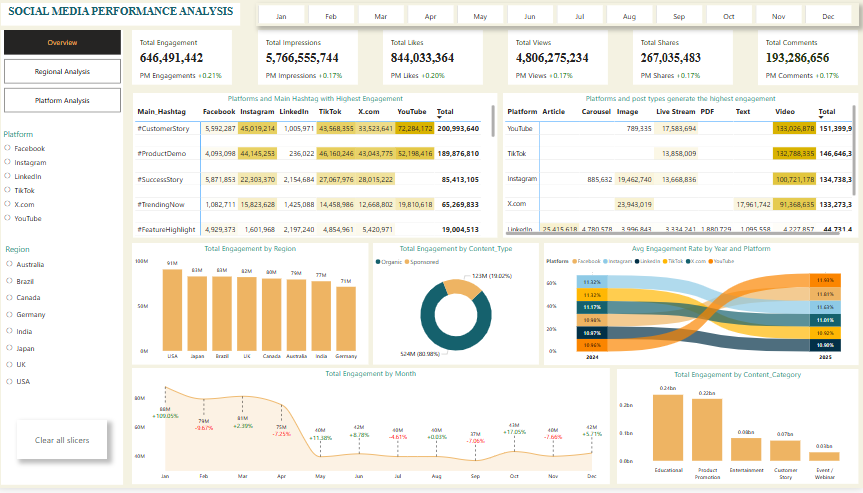This screenshot has height=493, width=863.
Task: Select LinkedIn platform radio option
Action: [8, 176]
